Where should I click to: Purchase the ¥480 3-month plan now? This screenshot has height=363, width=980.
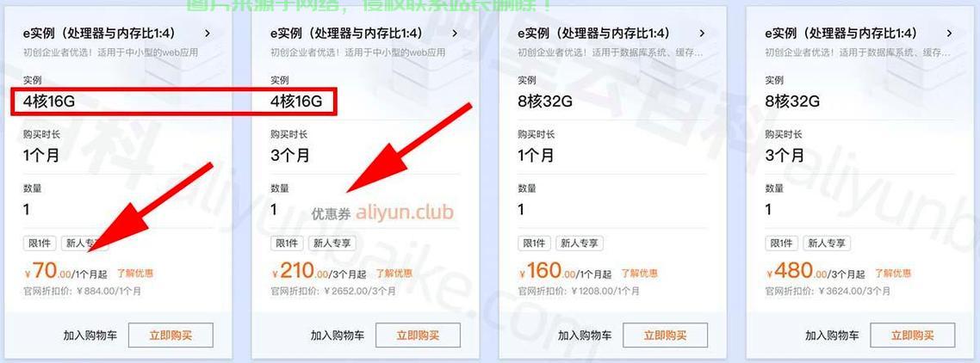(x=913, y=335)
